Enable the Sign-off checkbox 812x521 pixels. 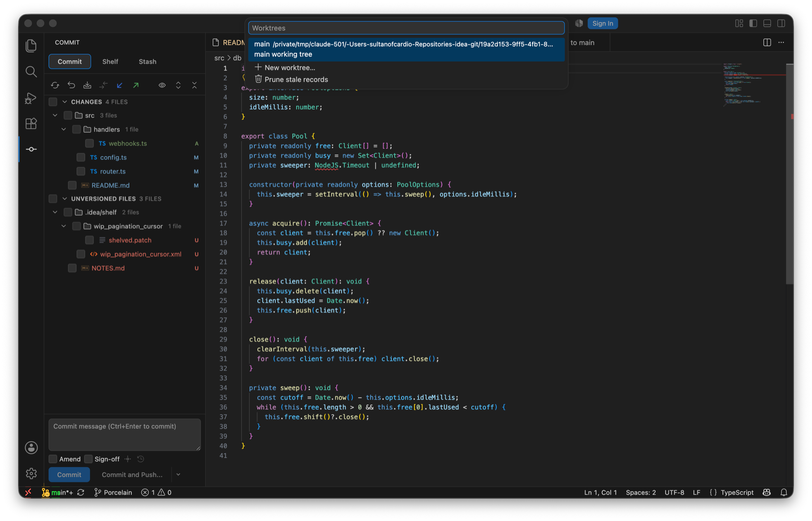[x=88, y=459]
